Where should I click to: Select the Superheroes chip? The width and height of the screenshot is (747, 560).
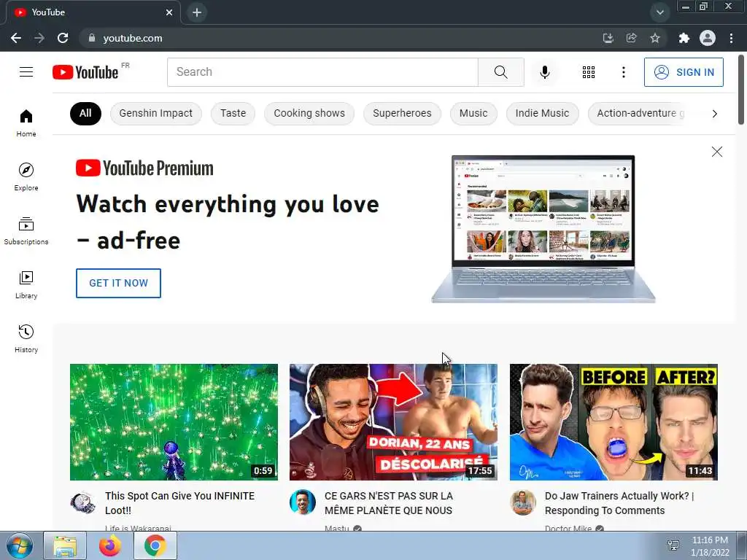pos(402,113)
